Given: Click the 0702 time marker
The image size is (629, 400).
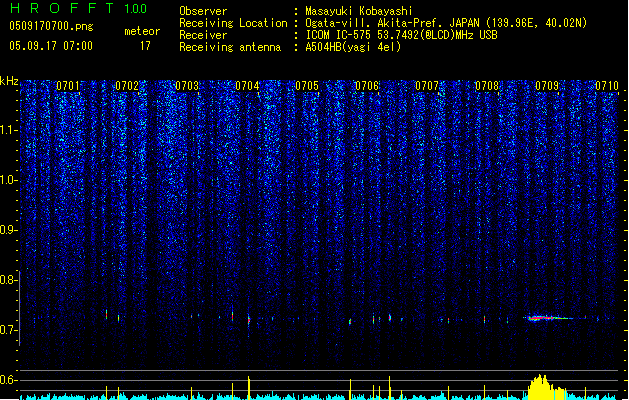Looking at the screenshot, I should pyautogui.click(x=127, y=86).
